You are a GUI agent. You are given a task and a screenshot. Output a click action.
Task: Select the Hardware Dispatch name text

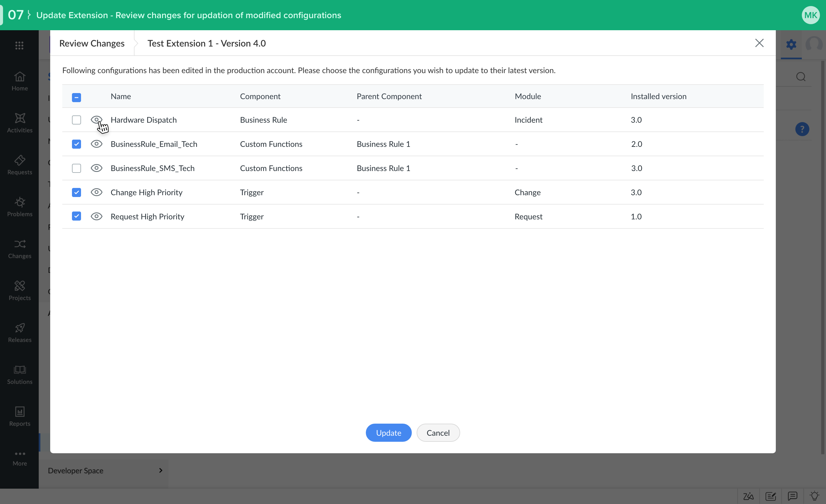click(144, 120)
